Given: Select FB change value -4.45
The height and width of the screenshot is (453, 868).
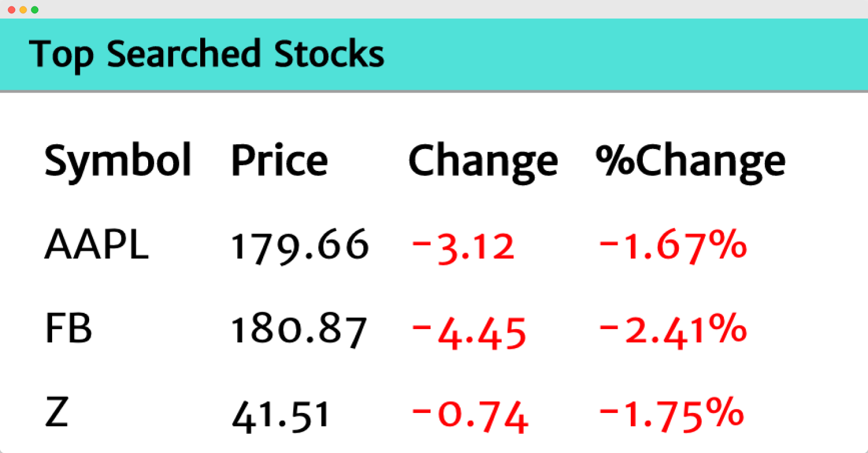Looking at the screenshot, I should click(469, 332).
